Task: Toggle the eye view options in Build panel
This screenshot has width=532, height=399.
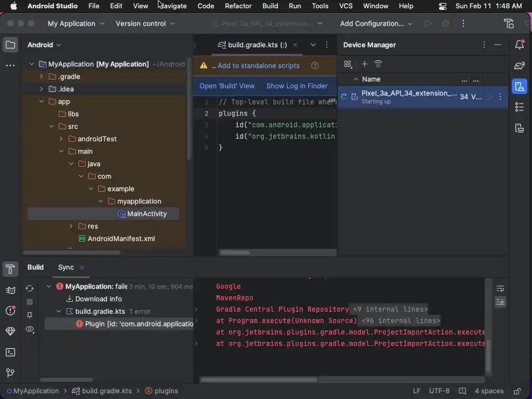Action: point(30,329)
